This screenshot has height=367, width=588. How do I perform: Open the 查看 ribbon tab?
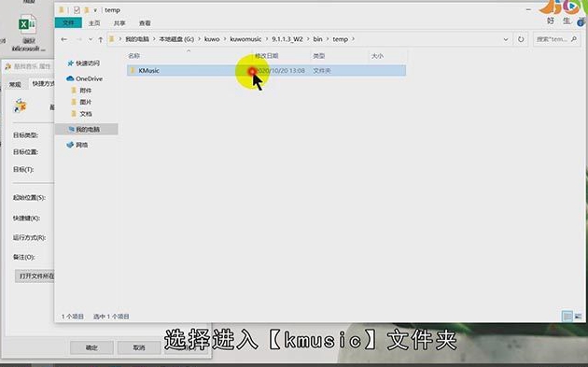[145, 23]
